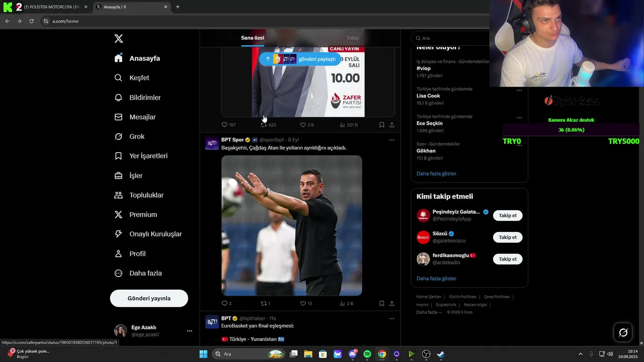
Task: Open the Çağdaş Atan photo in BPT Spor post
Action: [292, 225]
